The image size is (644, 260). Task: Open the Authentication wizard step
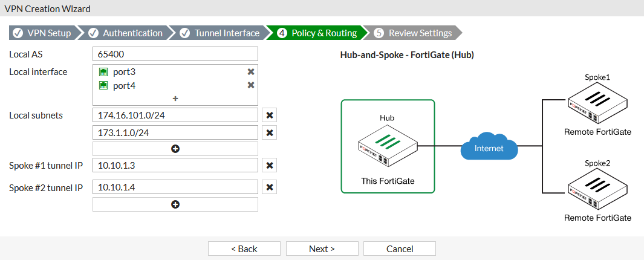coord(126,33)
